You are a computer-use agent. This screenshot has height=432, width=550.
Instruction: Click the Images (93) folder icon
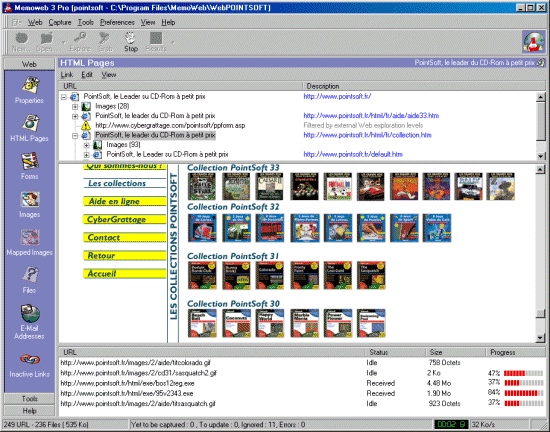pyautogui.click(x=97, y=145)
